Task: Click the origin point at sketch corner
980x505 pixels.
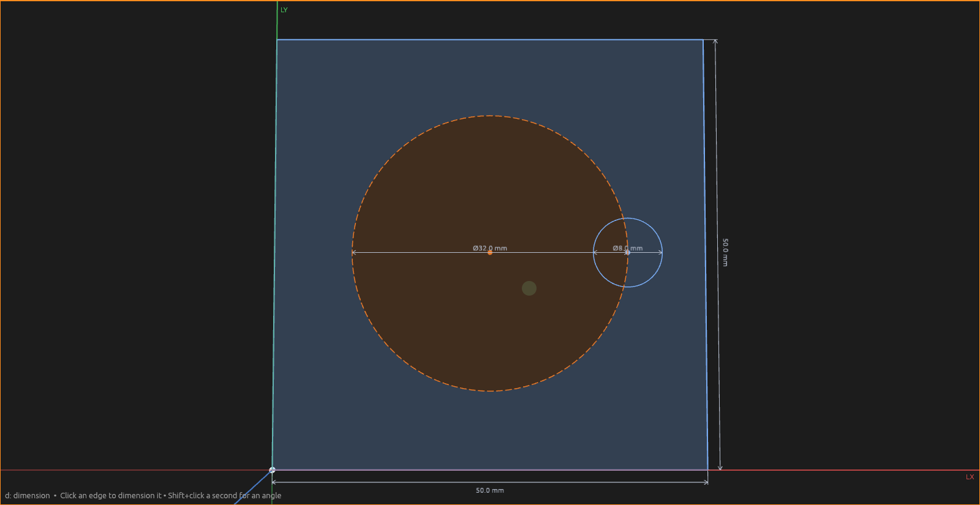Action: pos(272,470)
